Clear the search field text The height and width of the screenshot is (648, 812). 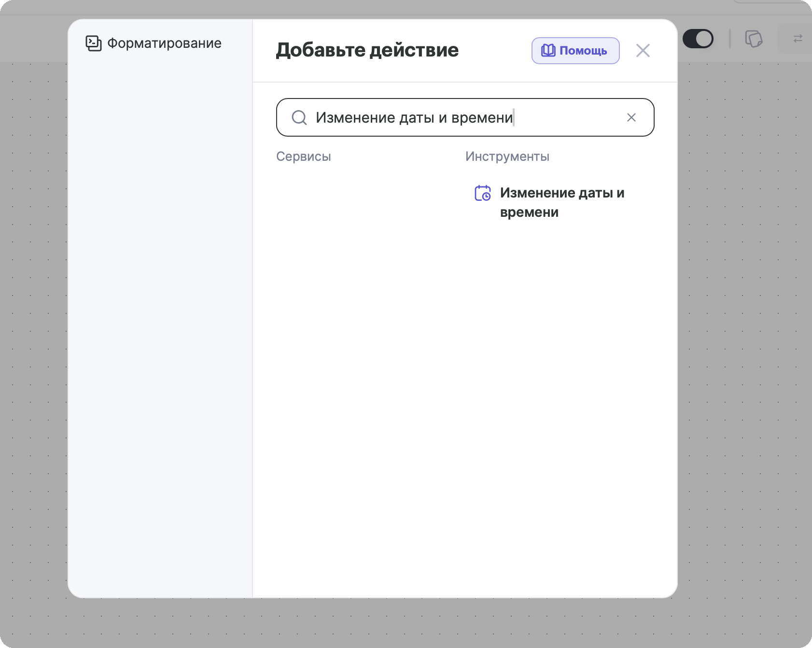point(631,117)
